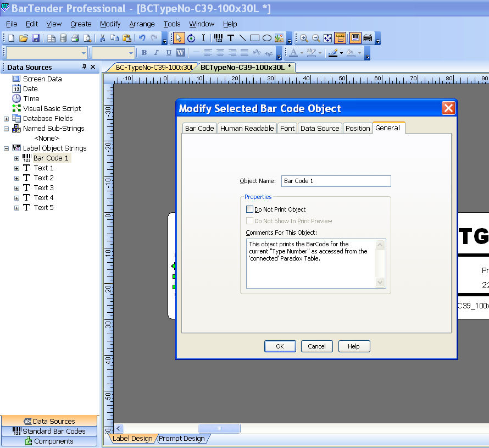The height and width of the screenshot is (448, 489).
Task: Toggle Italic formatting
Action: (x=156, y=53)
